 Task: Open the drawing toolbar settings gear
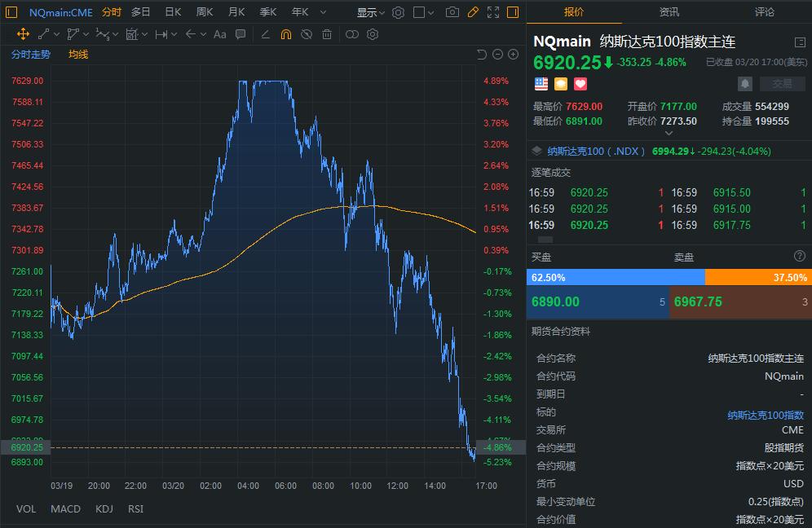point(373,34)
